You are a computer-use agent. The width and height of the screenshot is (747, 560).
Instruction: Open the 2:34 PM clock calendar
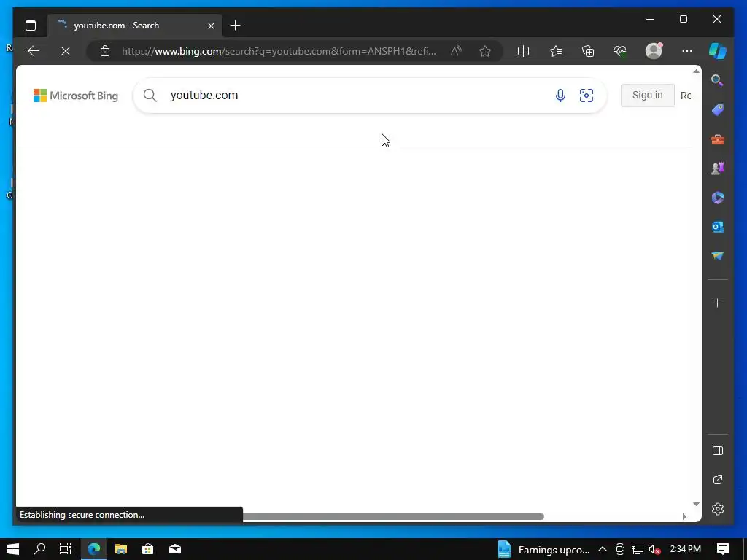coord(686,550)
